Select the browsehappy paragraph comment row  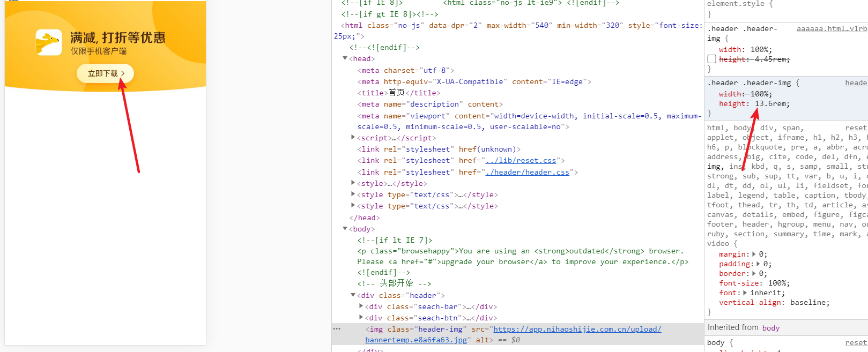[523, 256]
